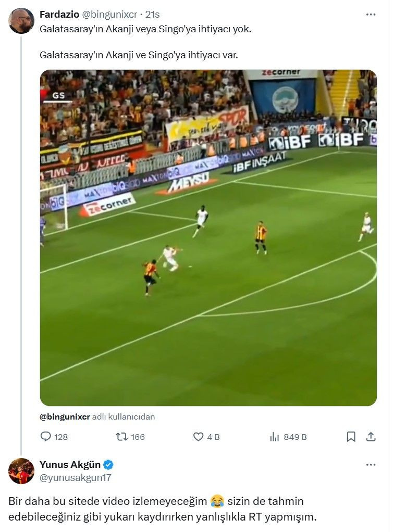Open the @bingunixcr handle in header

(109, 15)
